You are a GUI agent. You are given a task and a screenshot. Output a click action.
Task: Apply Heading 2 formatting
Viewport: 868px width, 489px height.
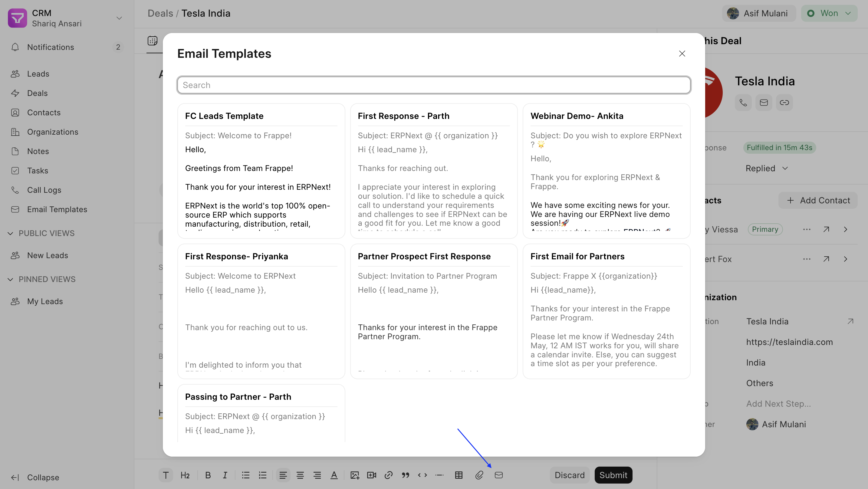click(185, 475)
